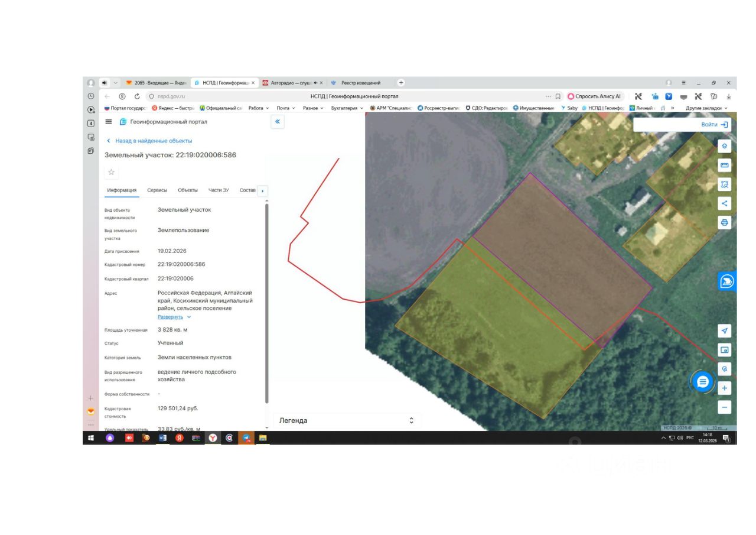
Task: Open Telegram from the taskbar
Action: [x=246, y=438]
